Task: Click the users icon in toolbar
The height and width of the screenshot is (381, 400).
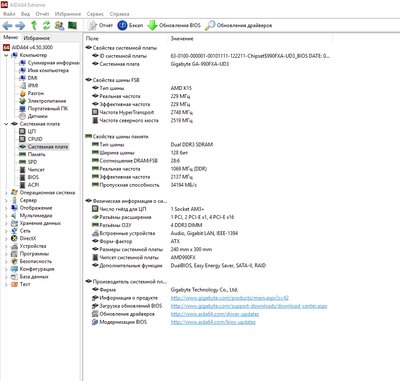Action: (59, 25)
